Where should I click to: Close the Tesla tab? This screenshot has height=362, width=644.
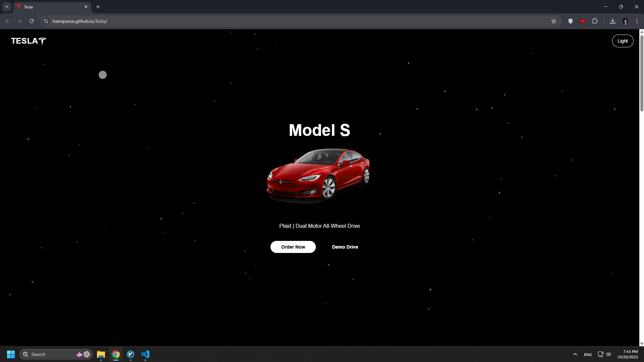[86, 7]
